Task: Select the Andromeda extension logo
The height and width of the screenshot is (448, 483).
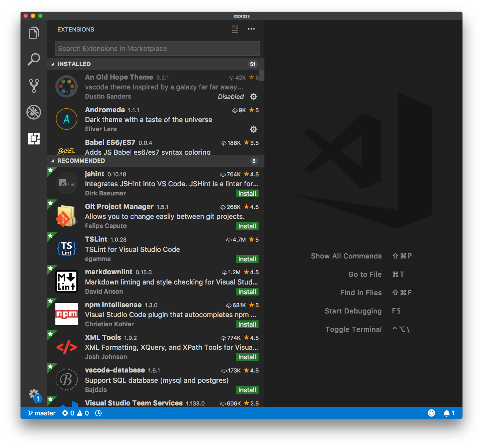Action: click(x=66, y=119)
